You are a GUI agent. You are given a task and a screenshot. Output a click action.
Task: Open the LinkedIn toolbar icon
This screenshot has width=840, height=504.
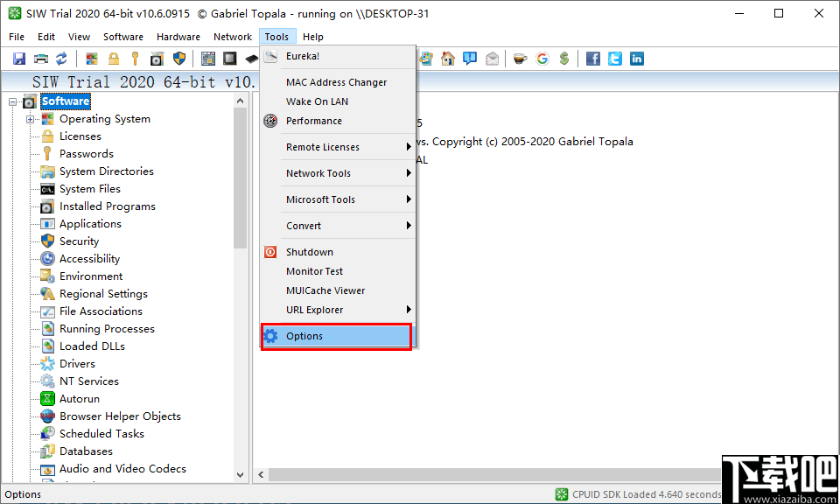tap(636, 59)
